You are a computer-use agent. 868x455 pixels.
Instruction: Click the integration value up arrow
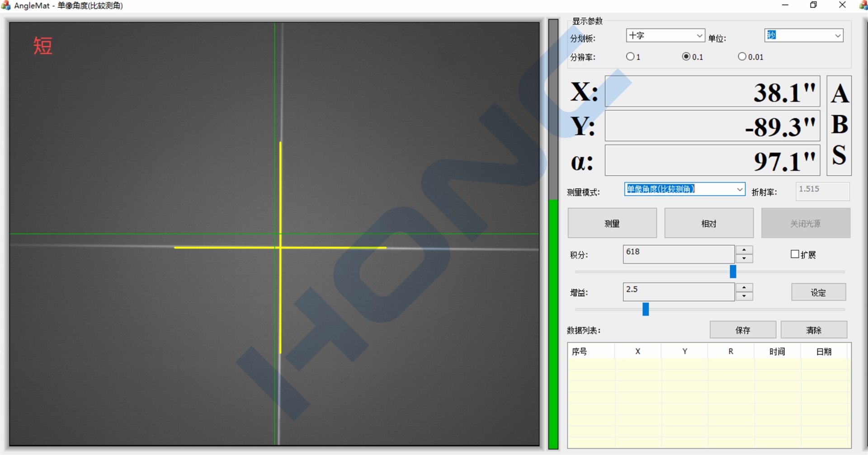(x=744, y=250)
